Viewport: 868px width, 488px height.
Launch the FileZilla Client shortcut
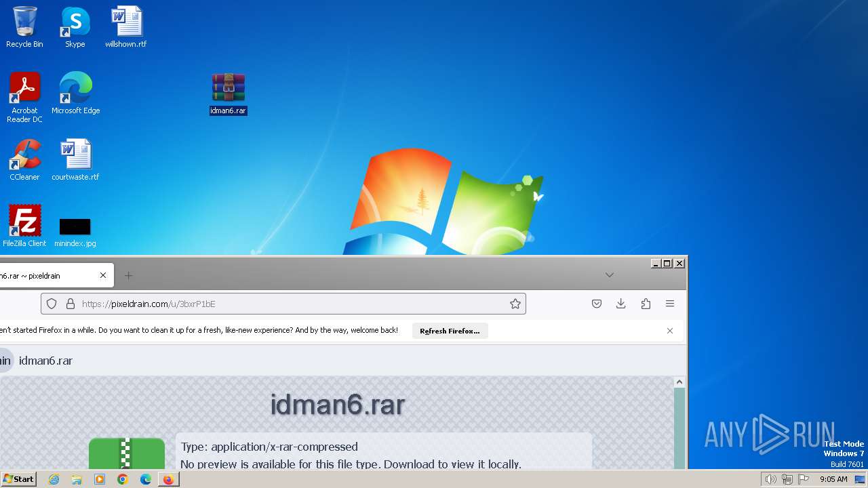pos(24,226)
